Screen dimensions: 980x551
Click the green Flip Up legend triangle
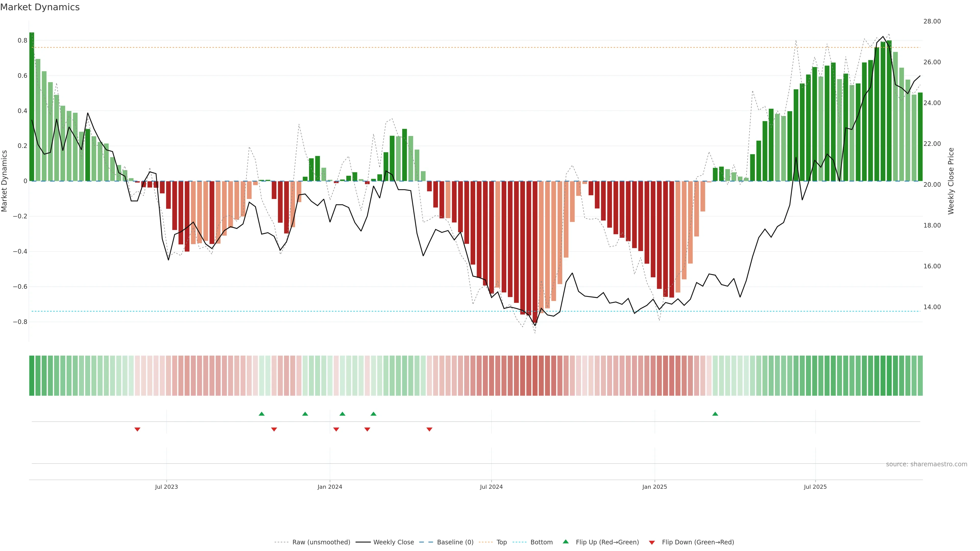[x=566, y=542]
